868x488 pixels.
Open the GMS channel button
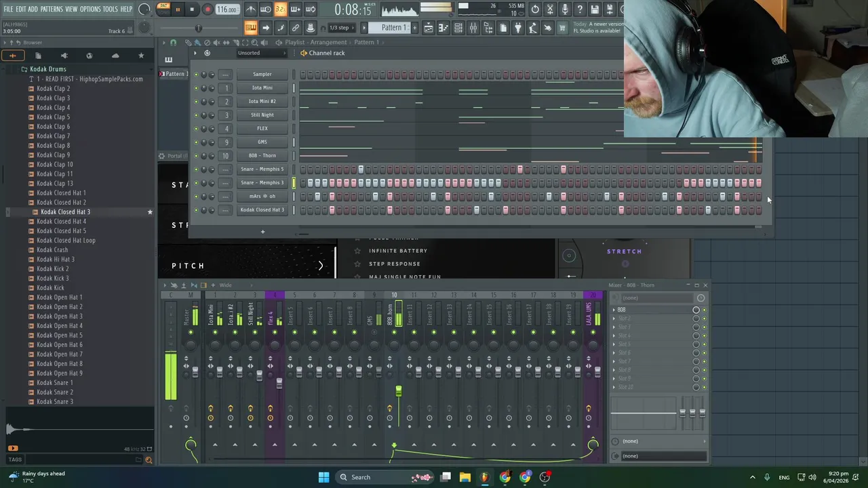262,142
